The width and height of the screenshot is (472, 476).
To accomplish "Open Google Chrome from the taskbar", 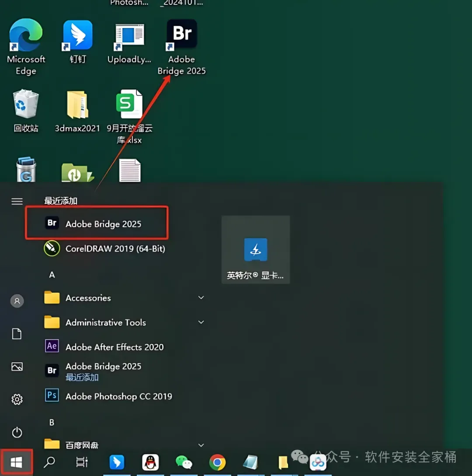I will click(x=217, y=462).
